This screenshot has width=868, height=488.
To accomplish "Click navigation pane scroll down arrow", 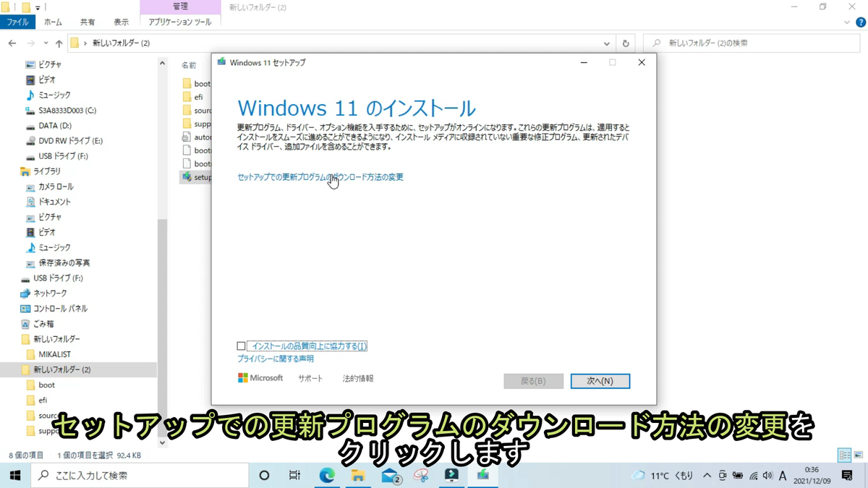I will pyautogui.click(x=162, y=442).
